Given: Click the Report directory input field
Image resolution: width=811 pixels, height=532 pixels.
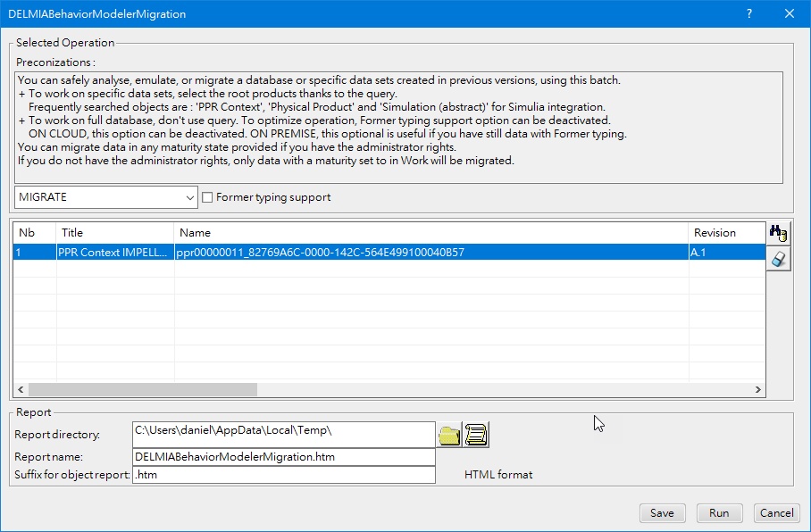Looking at the screenshot, I should click(284, 435).
